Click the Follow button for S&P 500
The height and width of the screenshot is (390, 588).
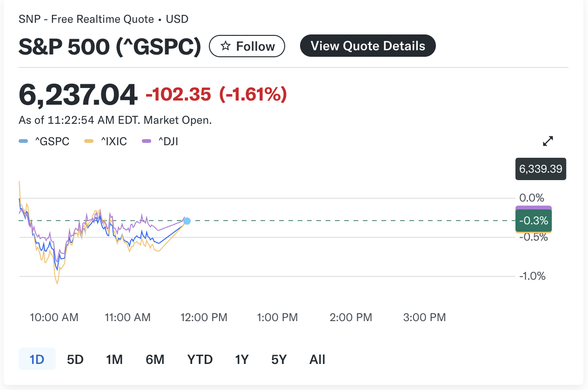tap(247, 46)
